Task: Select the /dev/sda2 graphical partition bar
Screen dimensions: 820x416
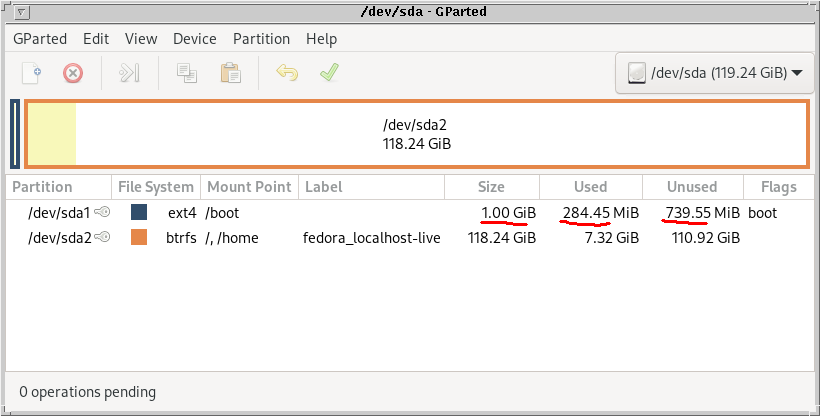Action: (x=416, y=134)
